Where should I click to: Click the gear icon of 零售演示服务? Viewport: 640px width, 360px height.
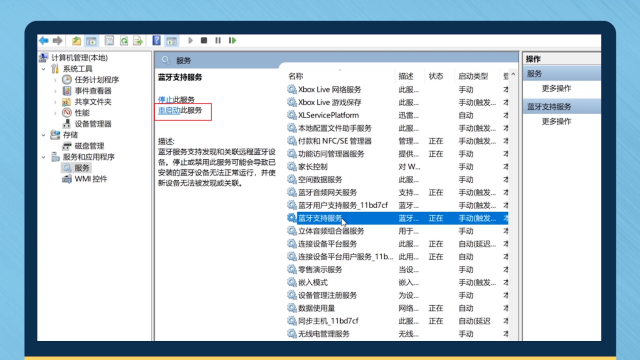coord(291,269)
